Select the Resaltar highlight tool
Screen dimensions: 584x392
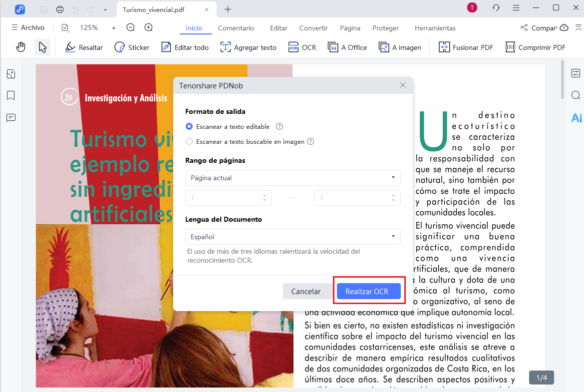pos(83,47)
